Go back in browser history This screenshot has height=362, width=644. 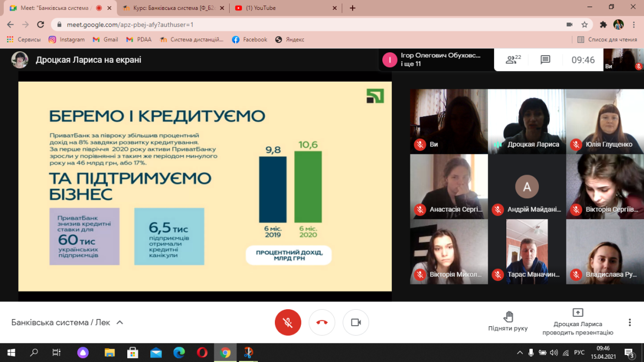tap(10, 25)
